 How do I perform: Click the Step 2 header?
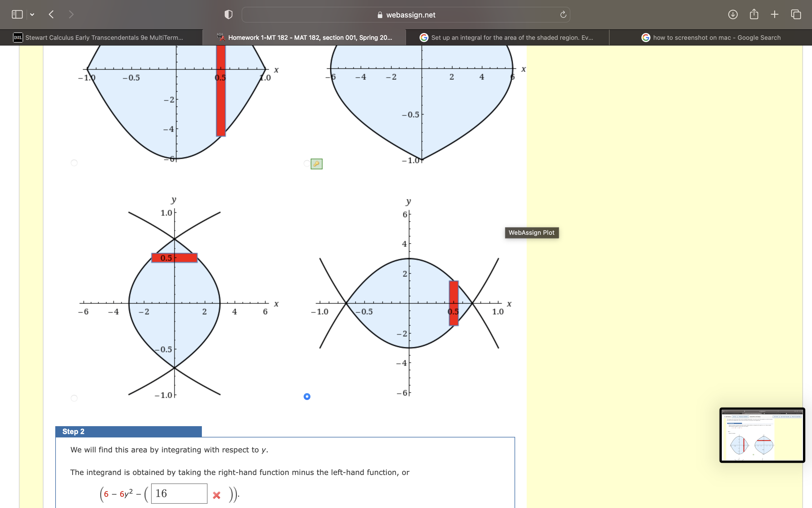pos(129,432)
